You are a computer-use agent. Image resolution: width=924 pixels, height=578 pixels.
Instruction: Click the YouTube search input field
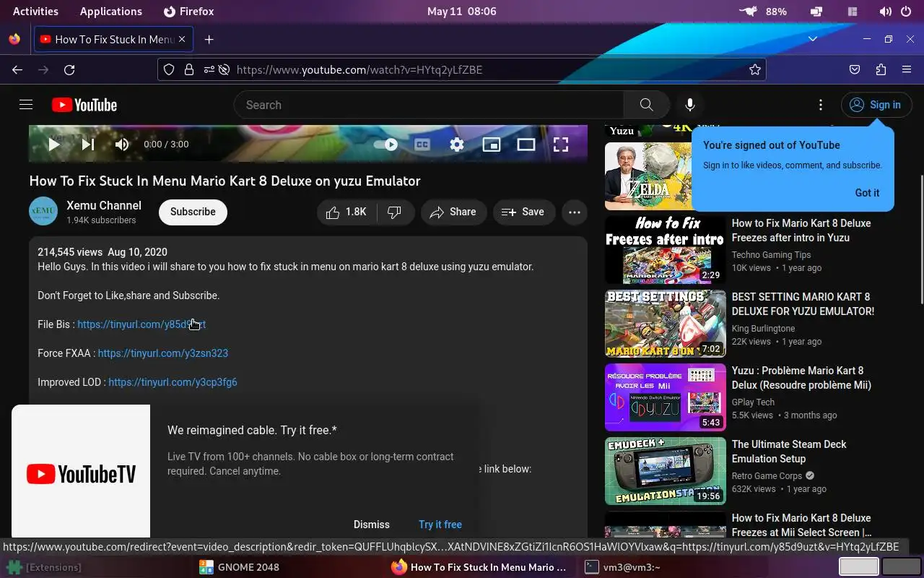pyautogui.click(x=429, y=105)
